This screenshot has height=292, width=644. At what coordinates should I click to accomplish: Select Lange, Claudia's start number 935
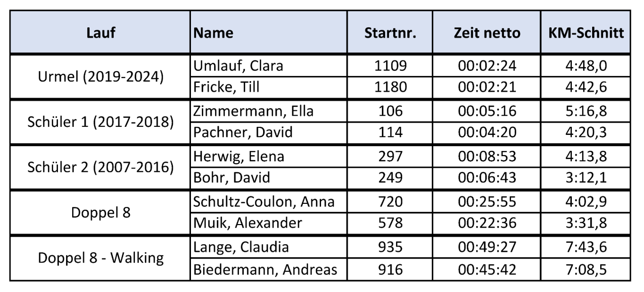coord(390,246)
